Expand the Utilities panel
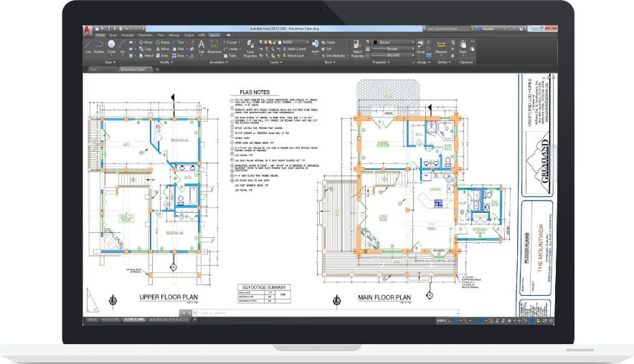Screen dimensions: 634x364 (443, 62)
